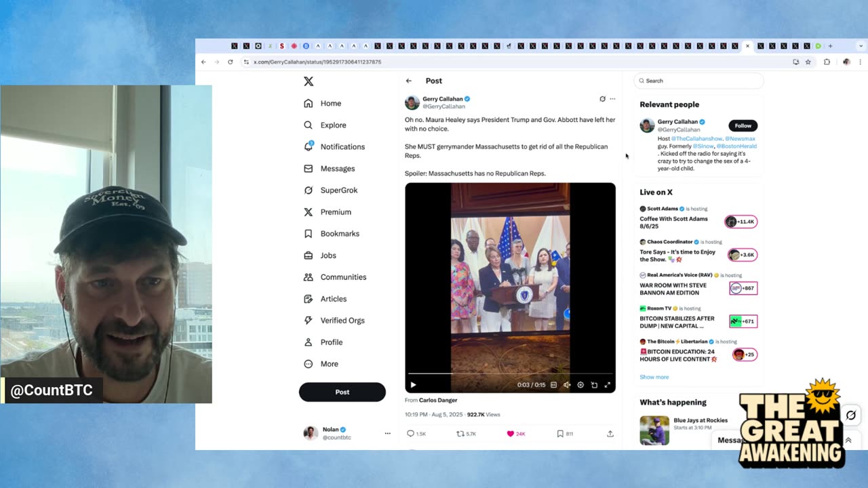Toggle captions on the video player
This screenshot has width=868, height=488.
[553, 385]
